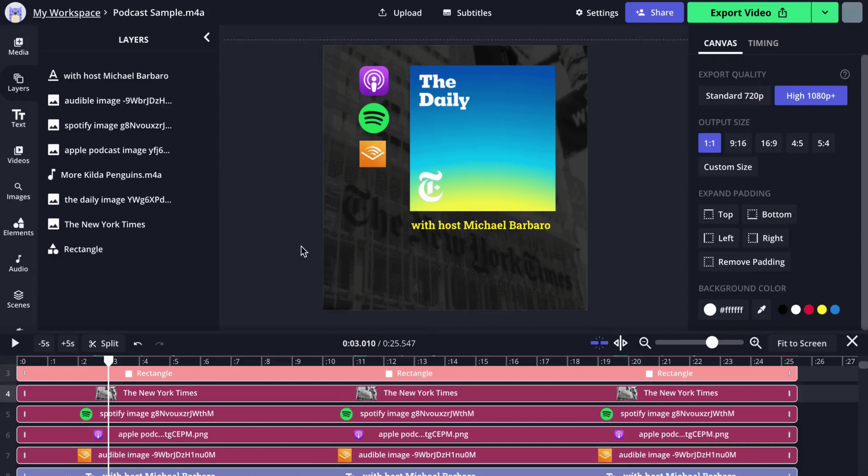The image size is (868, 476).
Task: Open the Media panel in sidebar
Action: coord(18,47)
